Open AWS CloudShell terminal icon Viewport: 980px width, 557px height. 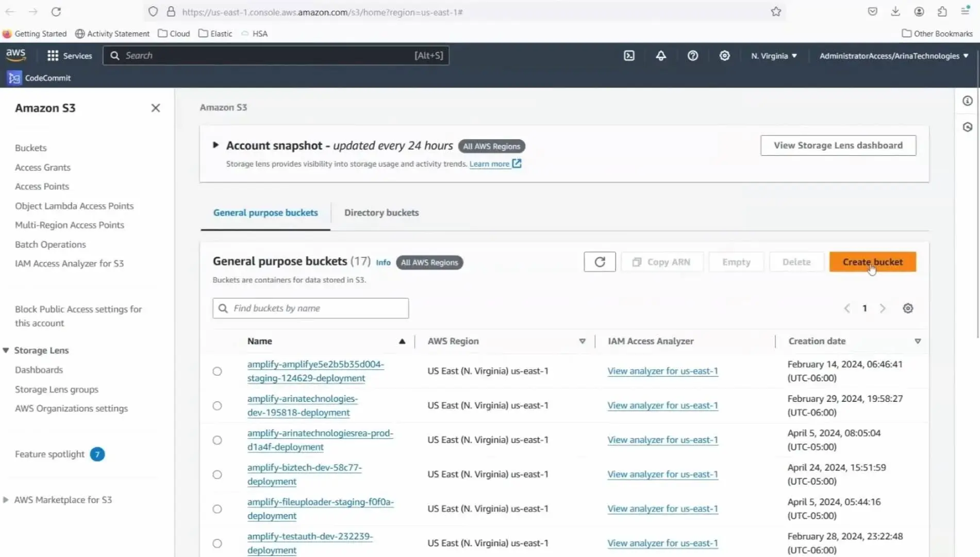629,56
